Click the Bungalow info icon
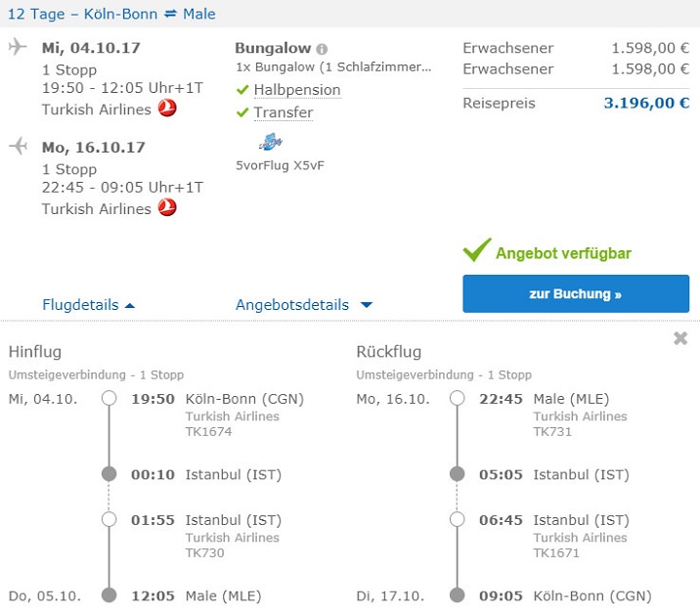Screen dimensions: 700x613 [323, 49]
